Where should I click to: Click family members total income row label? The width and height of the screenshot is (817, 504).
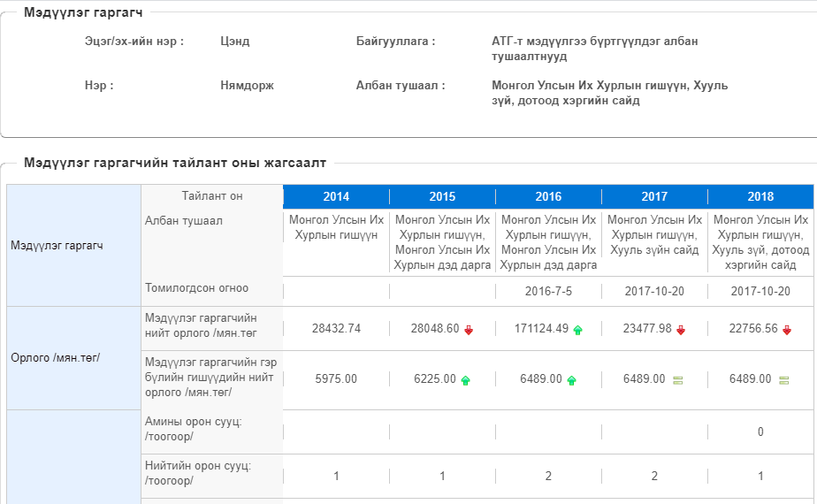pyautogui.click(x=211, y=377)
